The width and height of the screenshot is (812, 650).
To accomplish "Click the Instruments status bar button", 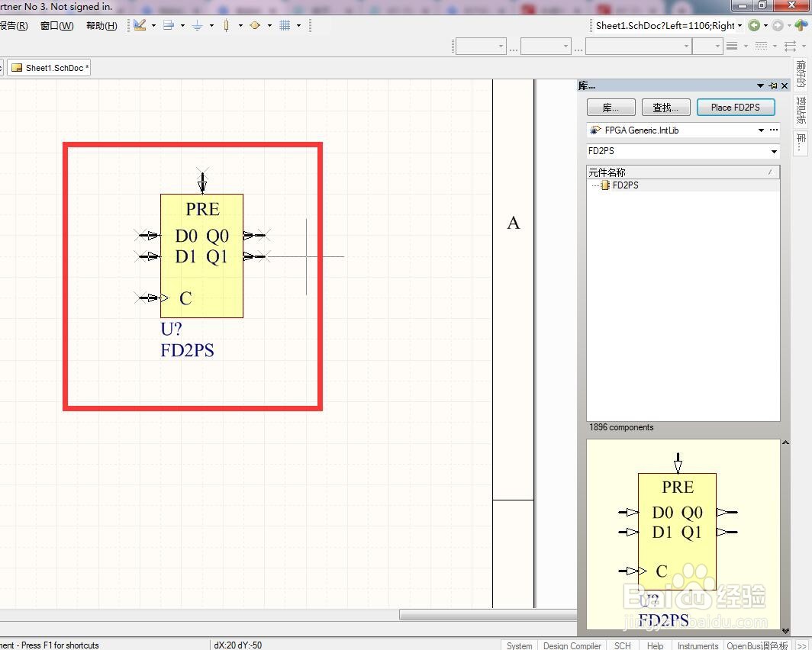I will tap(698, 645).
